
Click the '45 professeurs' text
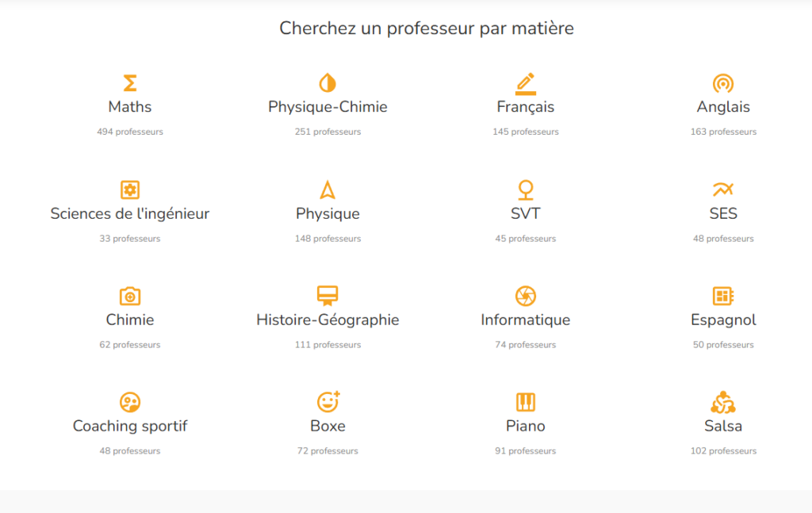pos(526,239)
